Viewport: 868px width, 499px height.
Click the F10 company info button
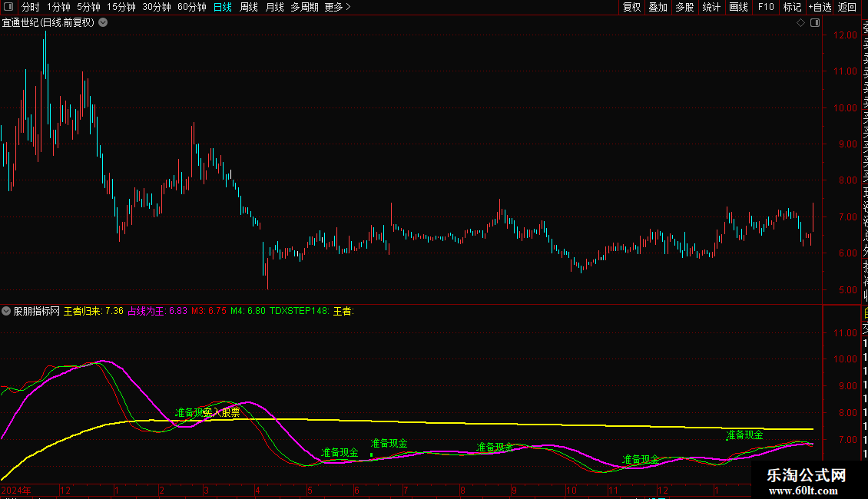tap(766, 7)
